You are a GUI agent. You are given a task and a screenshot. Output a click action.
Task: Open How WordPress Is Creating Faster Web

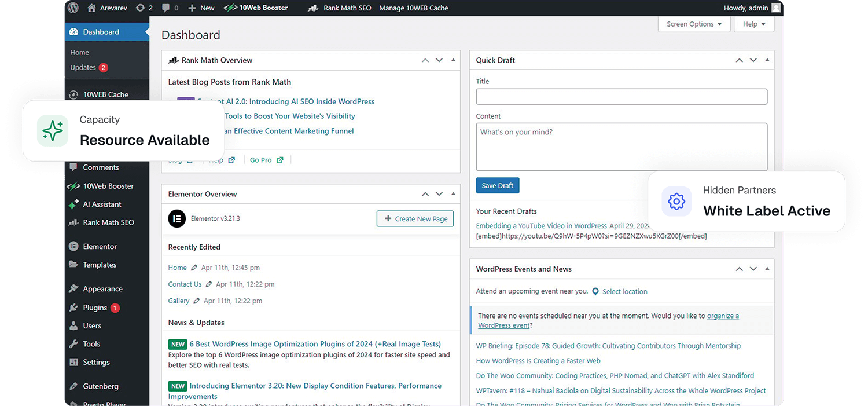538,361
